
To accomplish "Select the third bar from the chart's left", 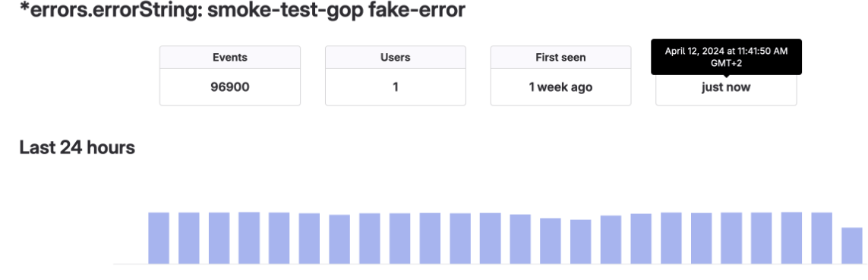I will tap(219, 238).
